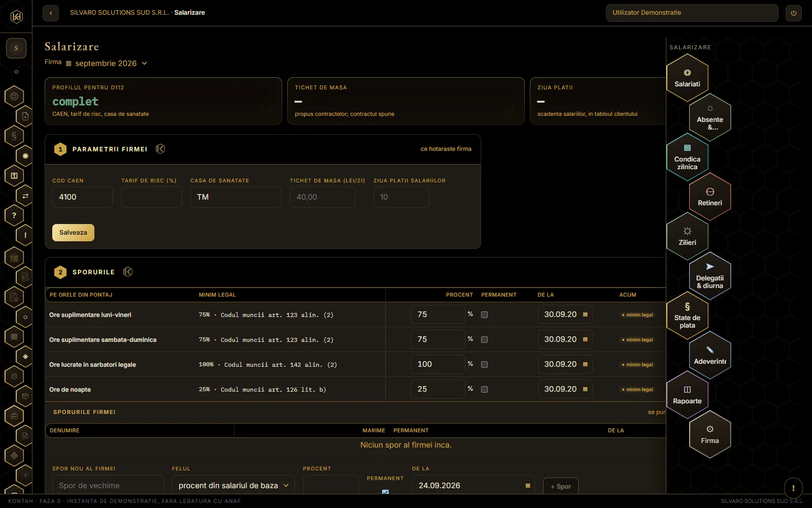
Task: Open the question mark hexagon in sidebar
Action: pyautogui.click(x=14, y=215)
